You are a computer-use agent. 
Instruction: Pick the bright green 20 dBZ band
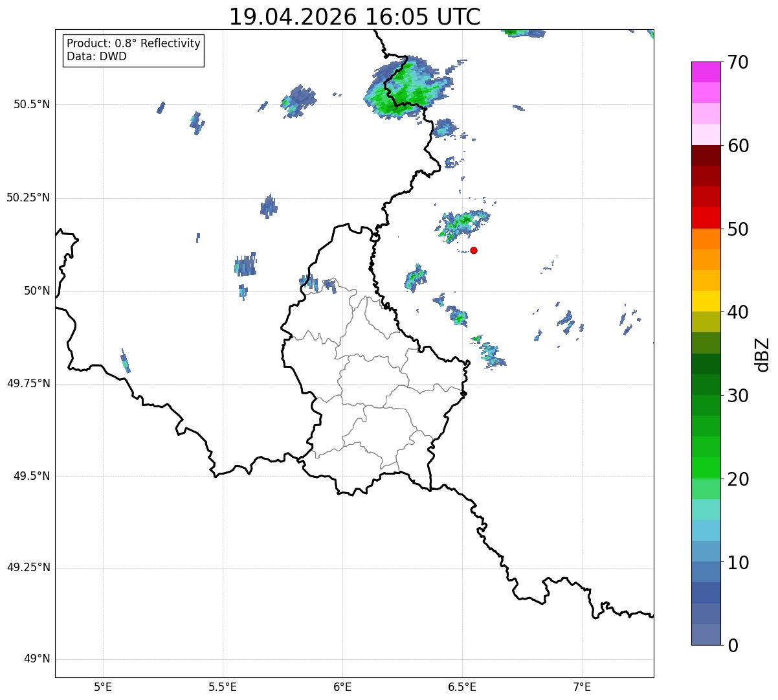[706, 468]
